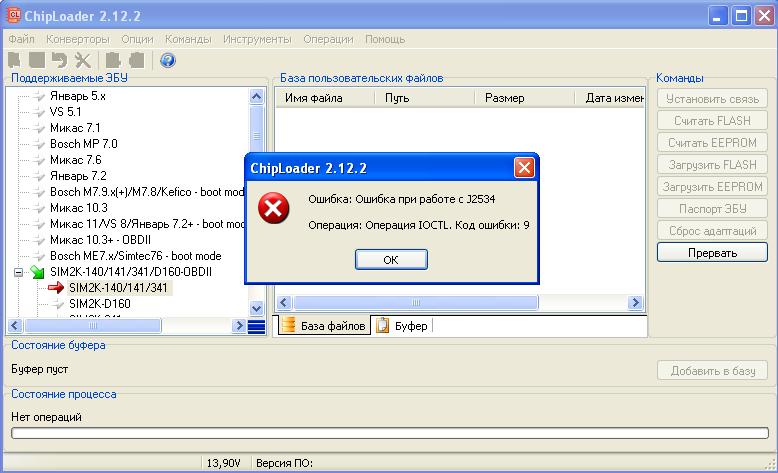Image resolution: width=778 pixels, height=473 pixels.
Task: Click the Паспорт ЭБУ button
Action: click(x=712, y=208)
